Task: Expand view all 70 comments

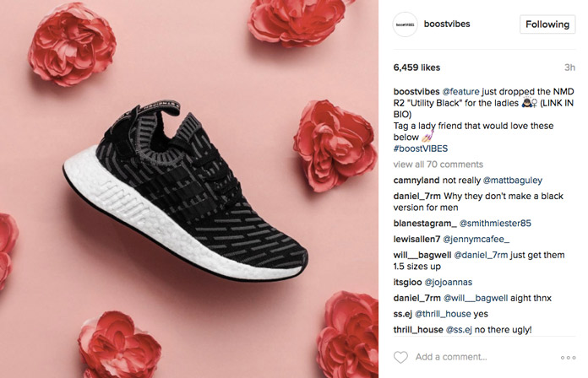Action: [x=438, y=165]
